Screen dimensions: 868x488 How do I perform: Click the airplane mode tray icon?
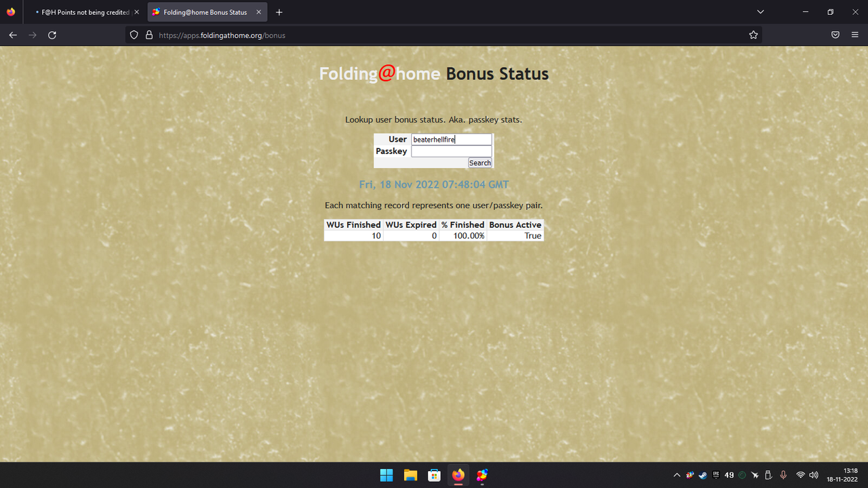coord(755,475)
